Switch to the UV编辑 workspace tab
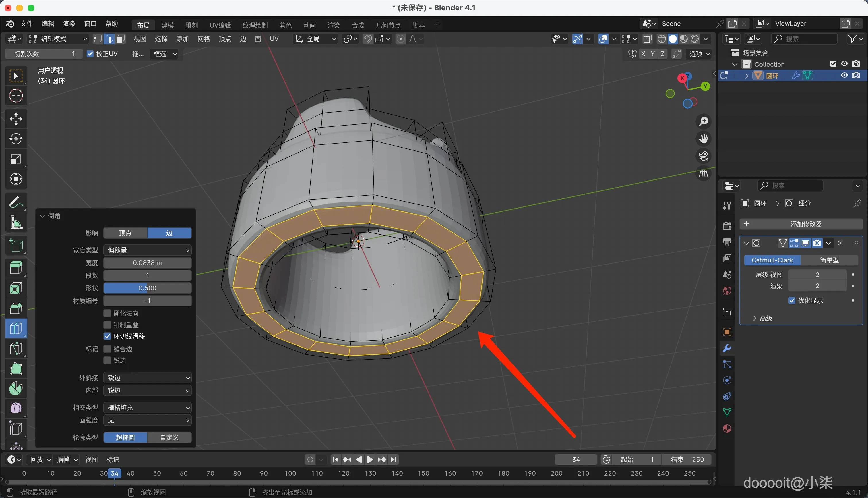The height and width of the screenshot is (498, 868). click(220, 25)
